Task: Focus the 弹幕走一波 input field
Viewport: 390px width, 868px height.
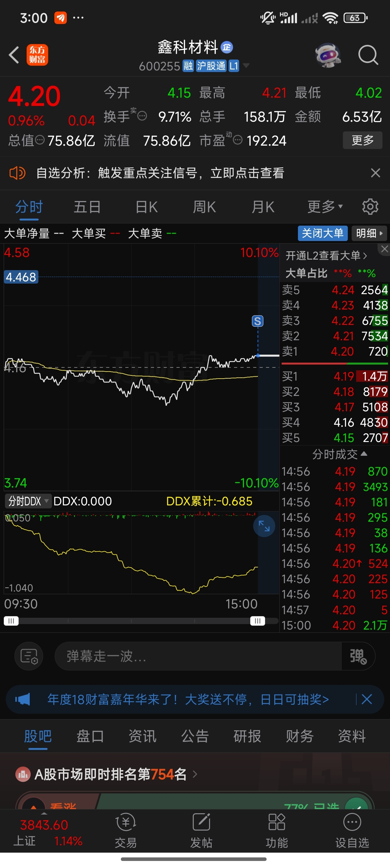Action: 198,656
